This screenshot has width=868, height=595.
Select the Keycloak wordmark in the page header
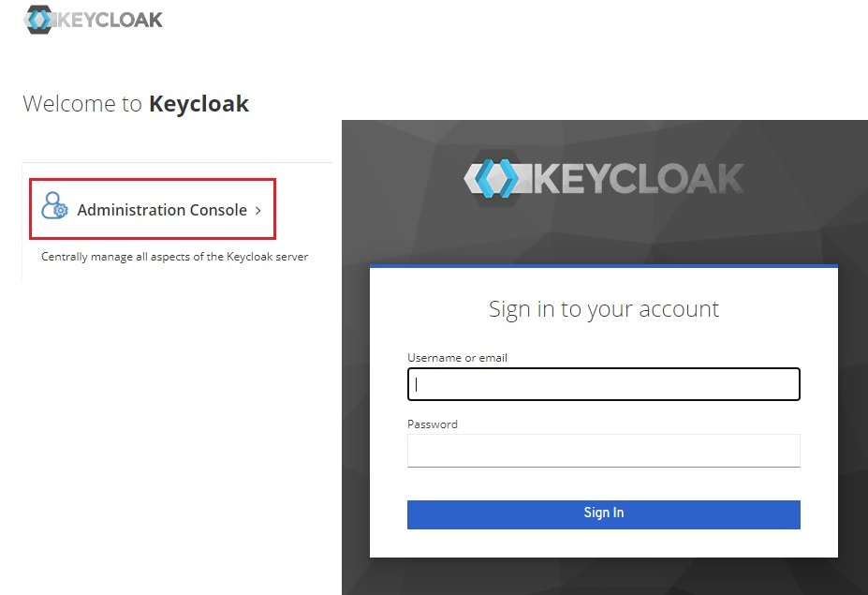tap(110, 18)
